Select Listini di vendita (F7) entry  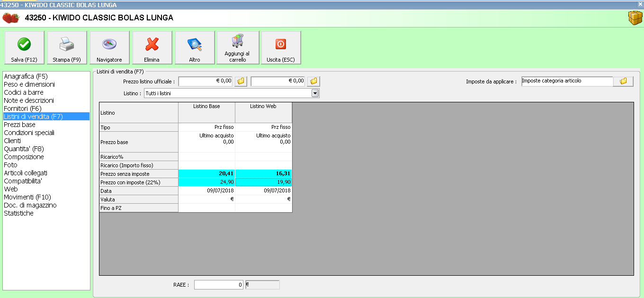(x=46, y=116)
